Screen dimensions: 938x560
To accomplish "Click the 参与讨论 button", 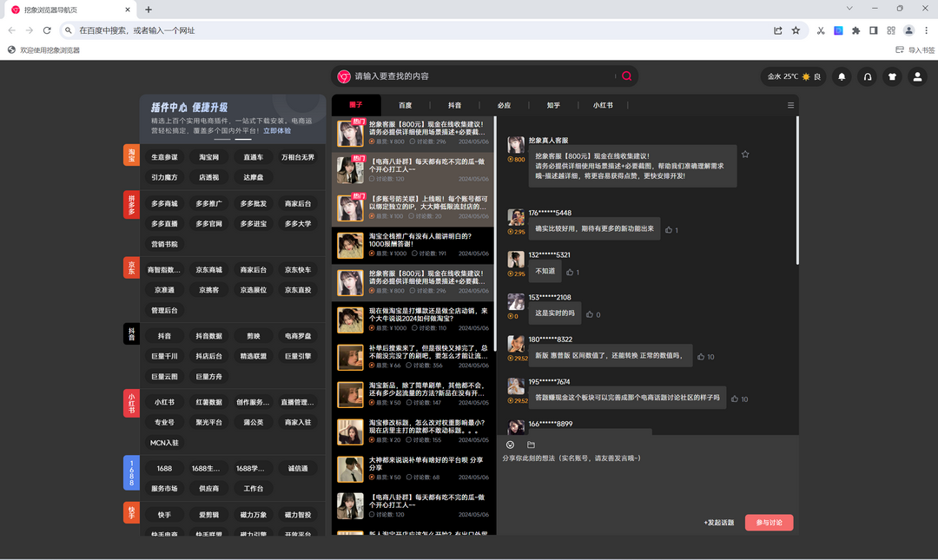I will (x=768, y=522).
